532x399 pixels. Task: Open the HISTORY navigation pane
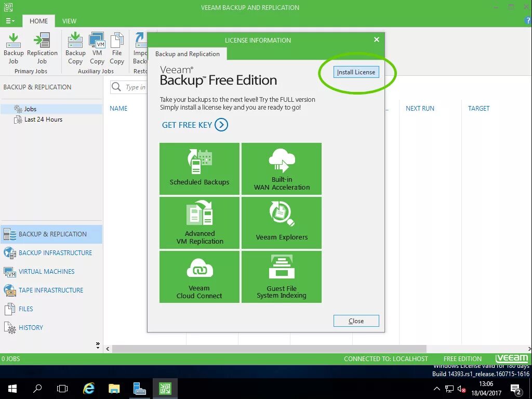pyautogui.click(x=51, y=327)
